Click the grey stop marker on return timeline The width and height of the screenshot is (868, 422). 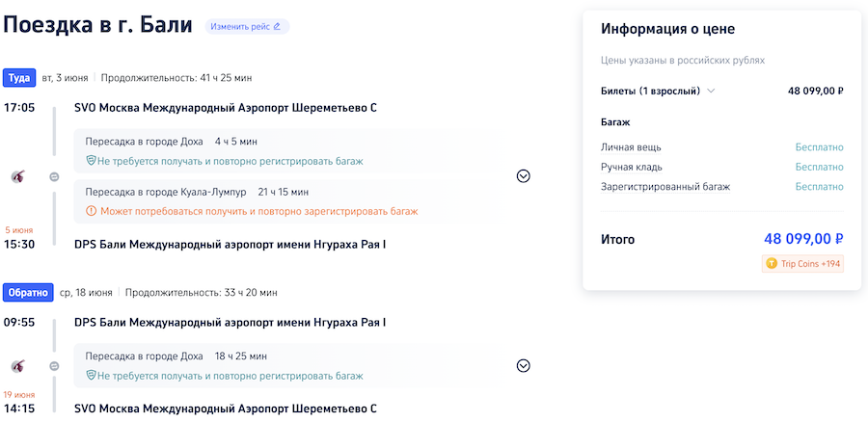[x=54, y=366]
